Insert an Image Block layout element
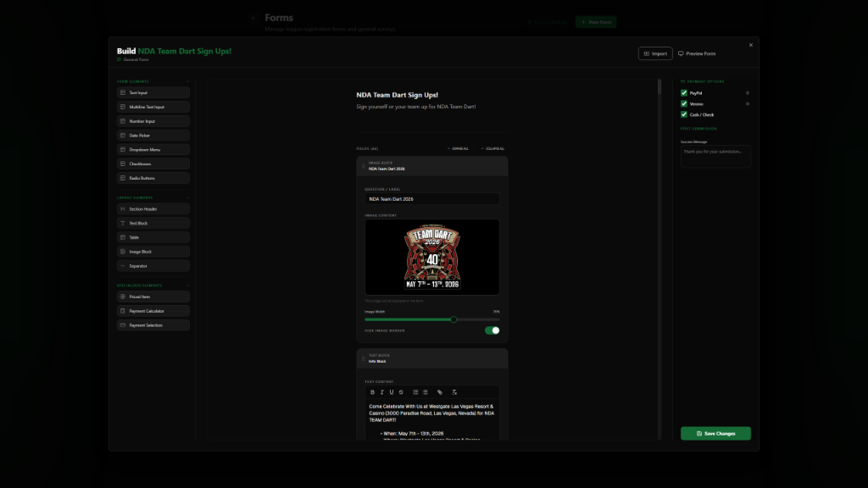This screenshot has width=868, height=488. 153,252
